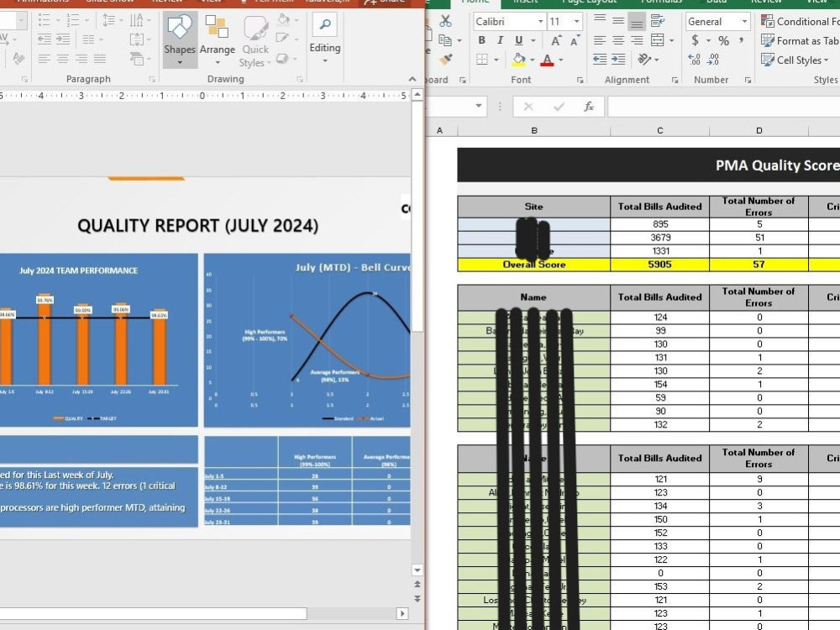Click the Text Direction icon in PowerPoint
This screenshot has width=840, height=630.
pyautogui.click(x=137, y=21)
